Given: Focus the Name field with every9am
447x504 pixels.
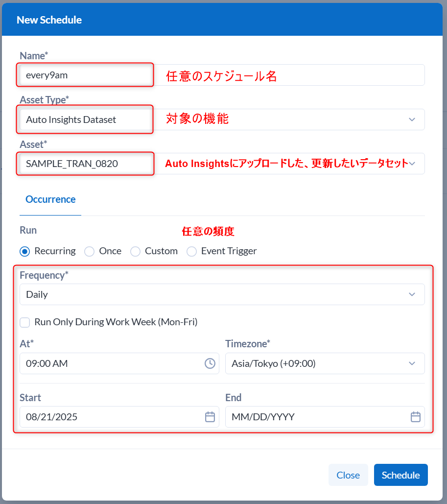Looking at the screenshot, I should 222,75.
